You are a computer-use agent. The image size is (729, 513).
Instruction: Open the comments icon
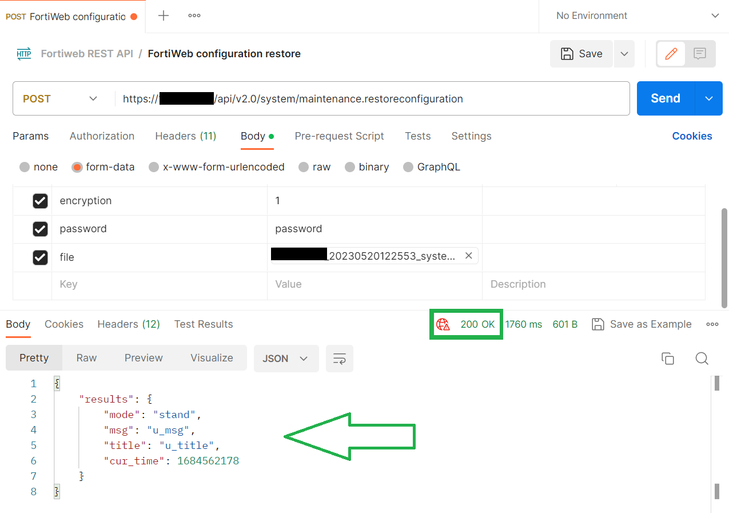700,54
